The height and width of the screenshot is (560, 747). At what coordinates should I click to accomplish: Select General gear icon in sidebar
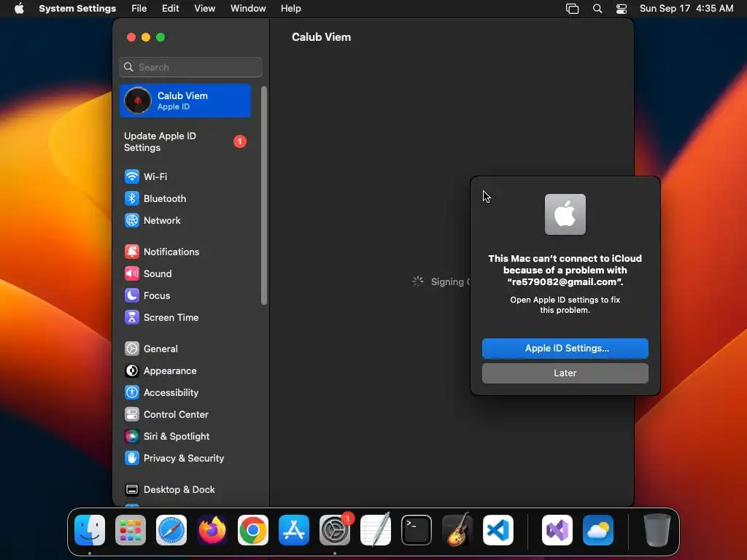(x=132, y=349)
